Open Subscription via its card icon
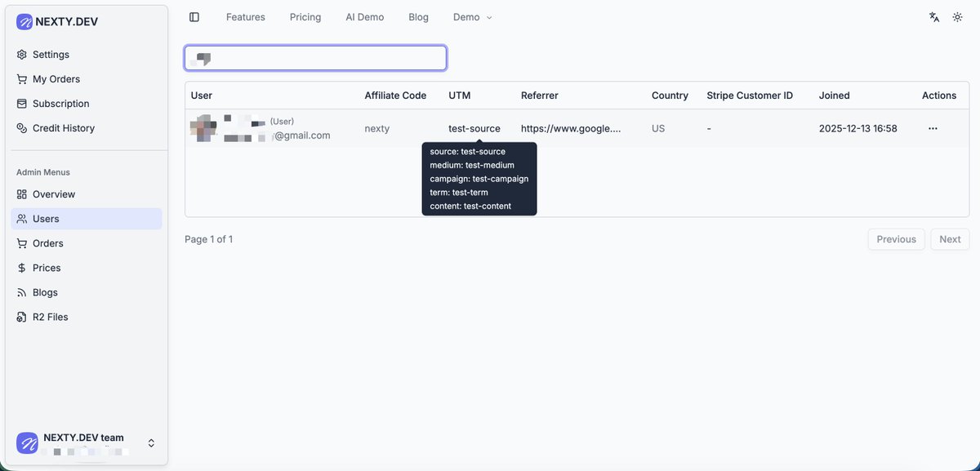The width and height of the screenshot is (980, 471). point(20,103)
